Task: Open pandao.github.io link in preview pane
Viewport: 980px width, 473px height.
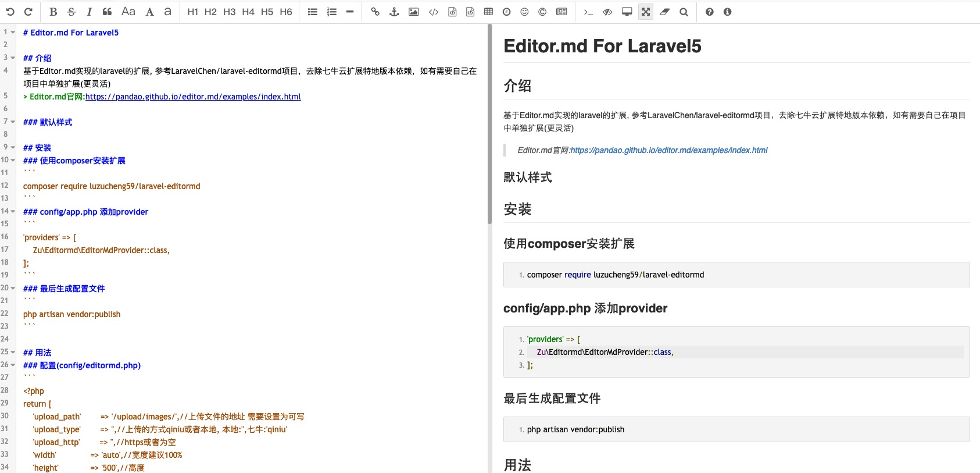Action: click(x=668, y=150)
